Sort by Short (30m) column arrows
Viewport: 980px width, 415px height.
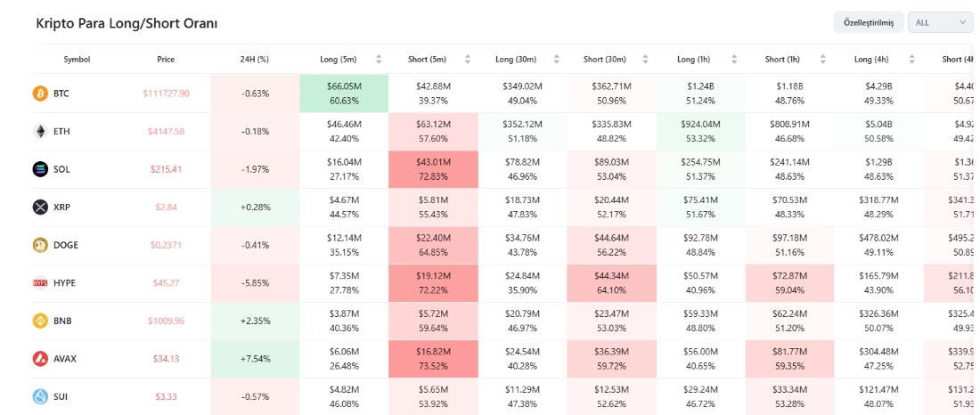[x=645, y=60]
